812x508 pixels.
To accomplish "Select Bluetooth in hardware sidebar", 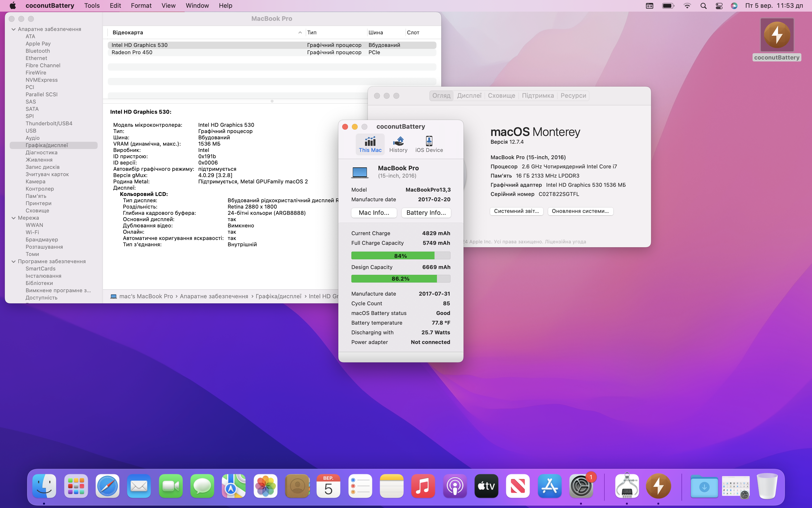I will [38, 51].
